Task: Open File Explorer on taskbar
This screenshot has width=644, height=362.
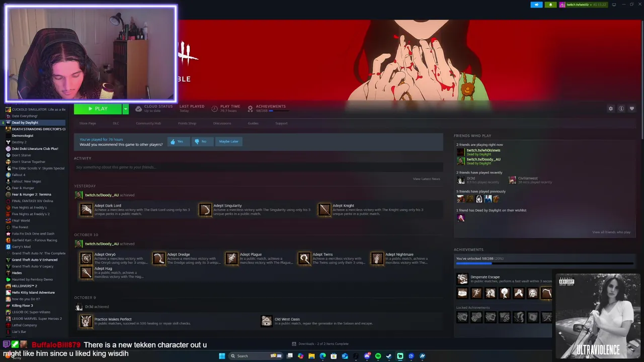Action: coord(311,356)
